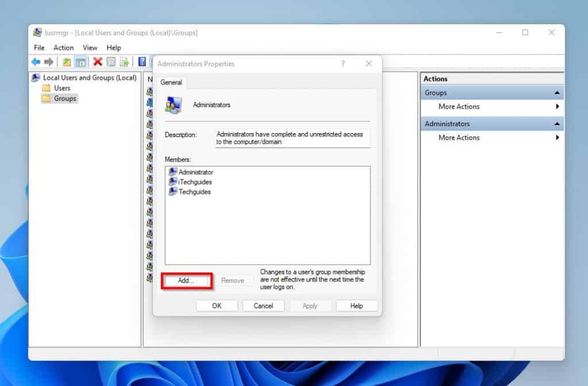
Task: Click the Groups heading in Actions pane
Action: coord(435,92)
